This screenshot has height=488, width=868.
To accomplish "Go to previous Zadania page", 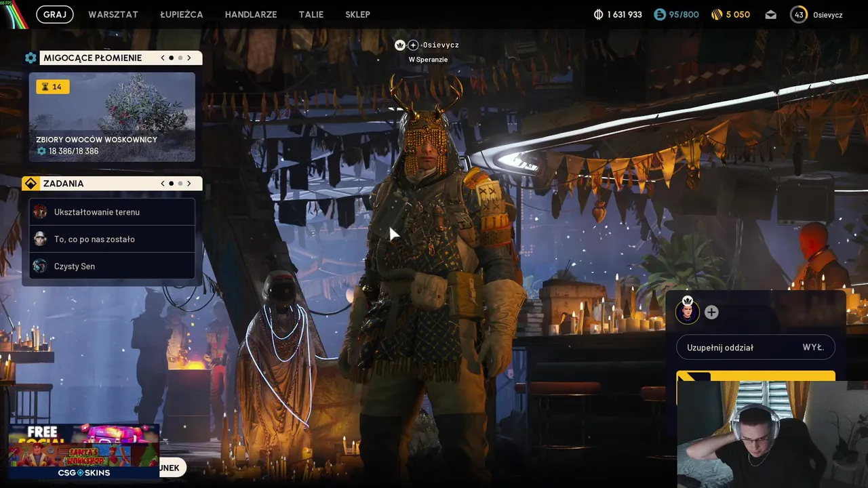I will [163, 184].
